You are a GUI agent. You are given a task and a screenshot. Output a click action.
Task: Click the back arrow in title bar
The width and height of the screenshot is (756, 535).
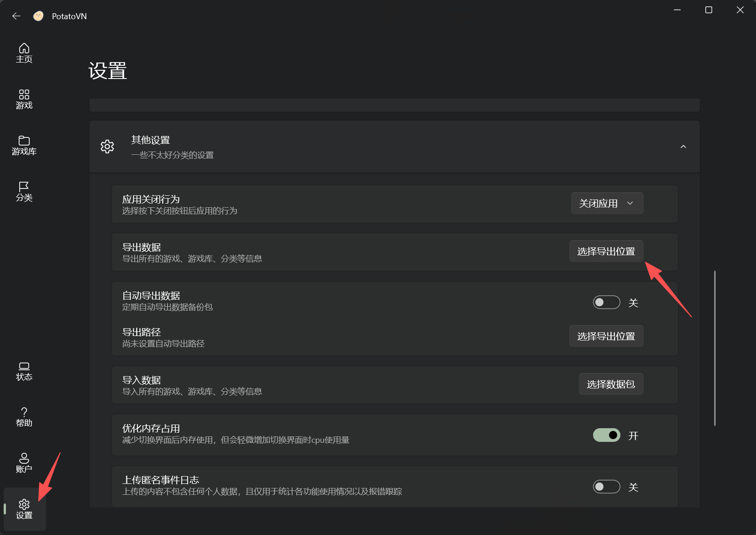[16, 16]
